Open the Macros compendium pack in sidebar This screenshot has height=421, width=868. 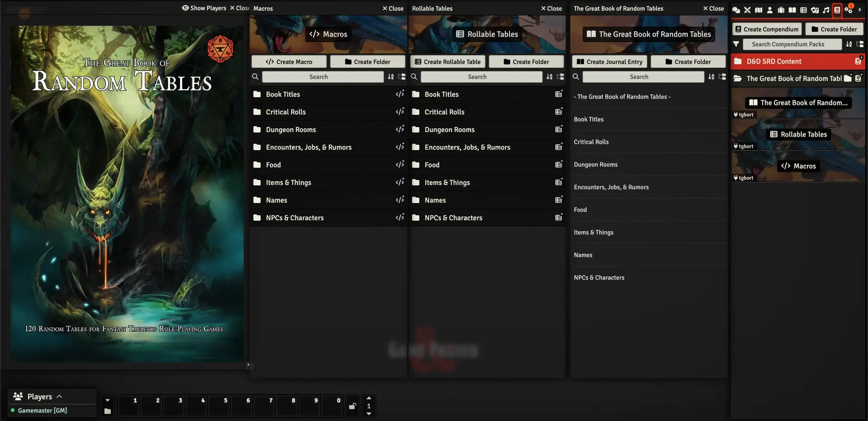pos(798,166)
